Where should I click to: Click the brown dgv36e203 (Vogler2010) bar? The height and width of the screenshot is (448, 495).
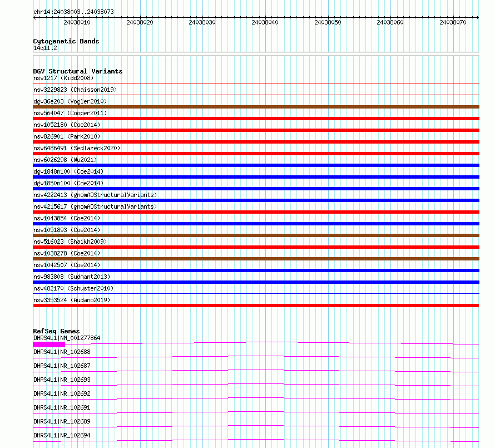[256, 107]
